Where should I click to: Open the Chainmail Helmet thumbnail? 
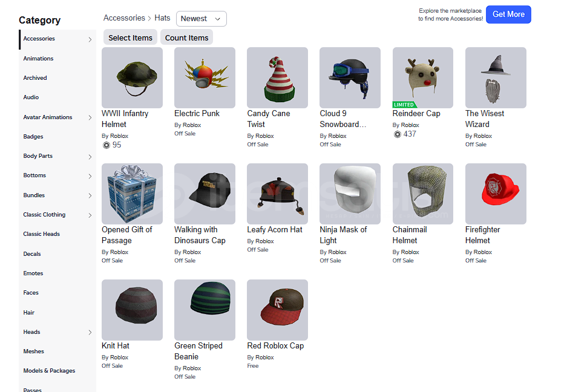[423, 194]
